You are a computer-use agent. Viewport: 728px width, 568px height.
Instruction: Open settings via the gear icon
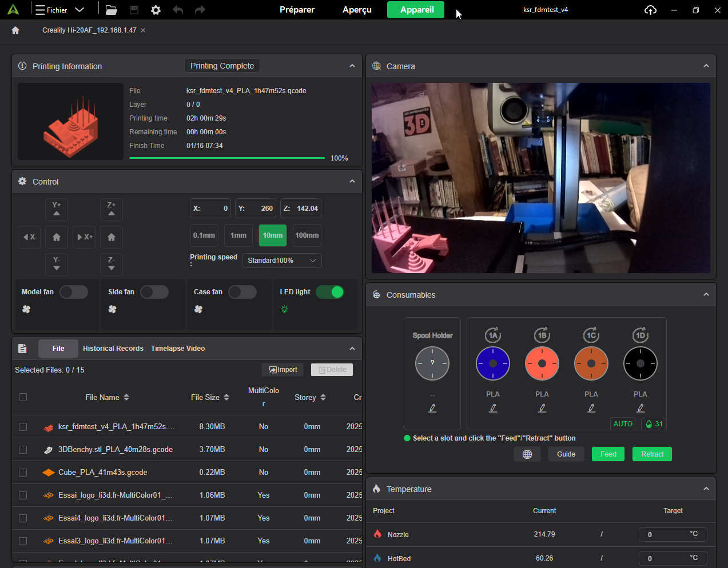(156, 10)
